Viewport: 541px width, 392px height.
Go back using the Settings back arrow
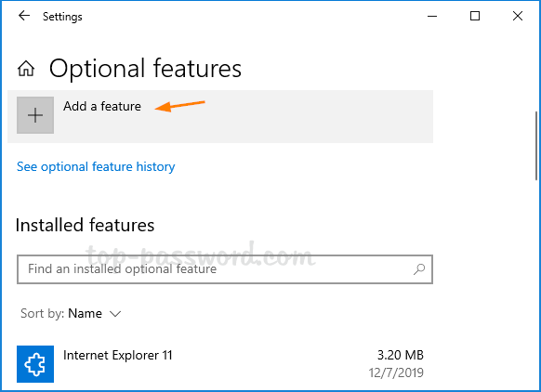(24, 16)
